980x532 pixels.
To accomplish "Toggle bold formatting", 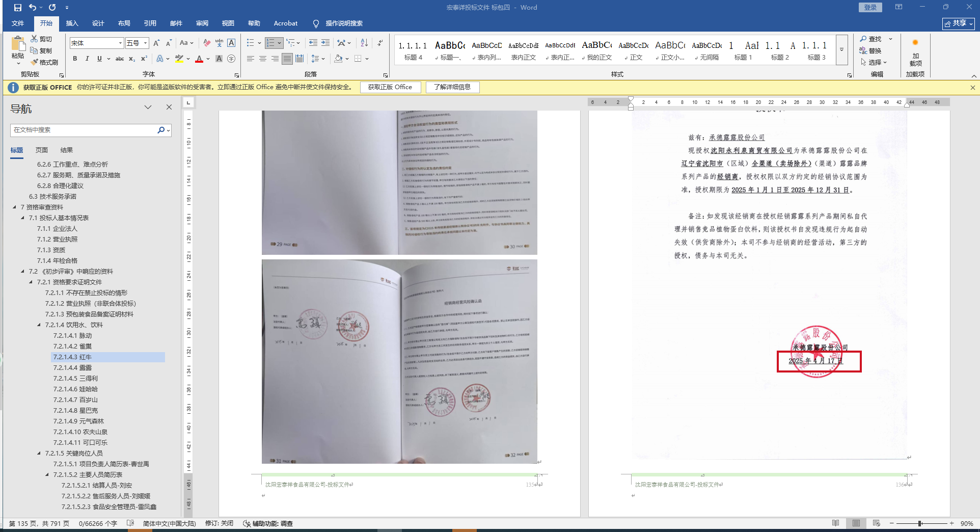I will [75, 59].
